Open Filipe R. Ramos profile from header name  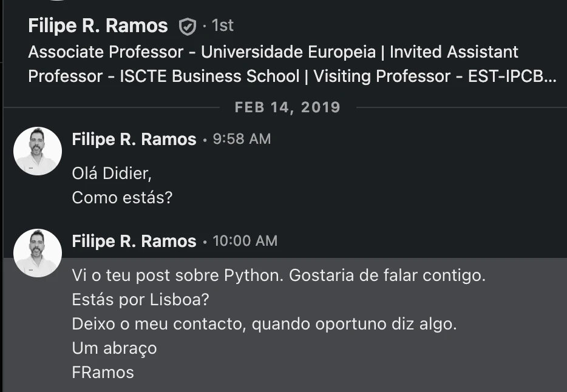pyautogui.click(x=98, y=25)
